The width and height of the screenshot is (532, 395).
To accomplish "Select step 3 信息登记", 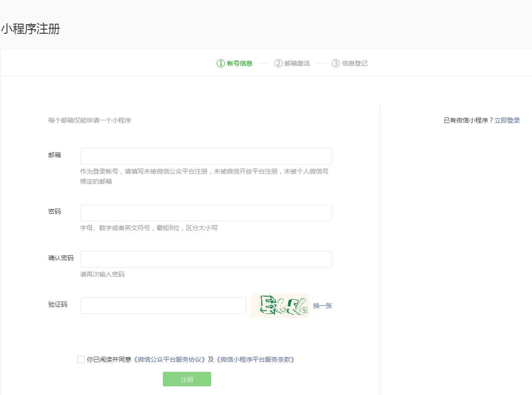I will 350,63.
